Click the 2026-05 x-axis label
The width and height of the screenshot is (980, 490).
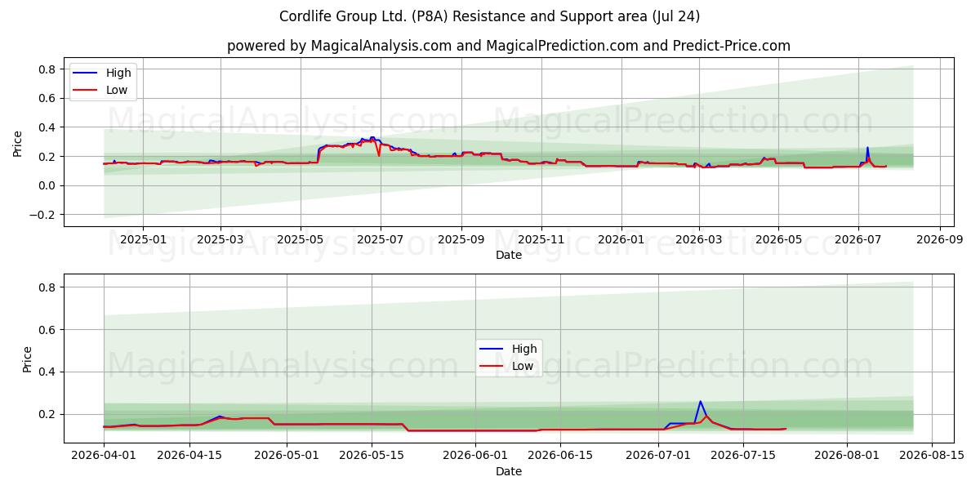pyautogui.click(x=779, y=240)
